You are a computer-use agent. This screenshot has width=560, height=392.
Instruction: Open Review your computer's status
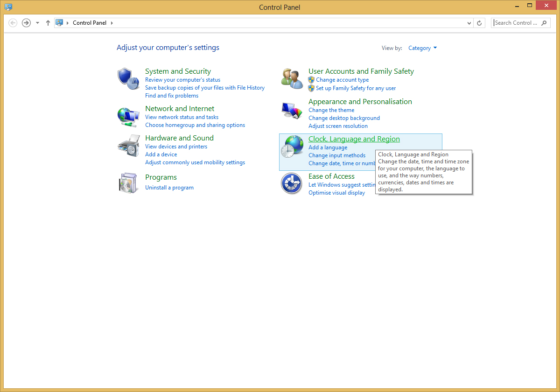[x=182, y=80]
